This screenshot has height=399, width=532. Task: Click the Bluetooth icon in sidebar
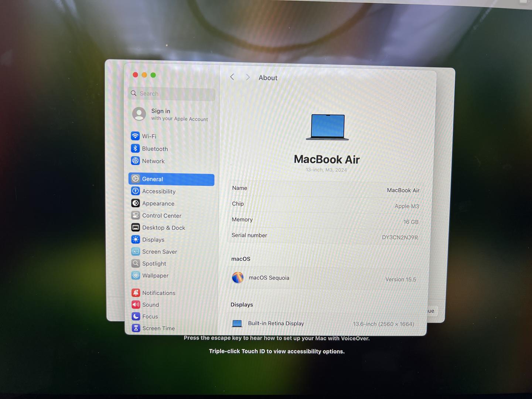click(135, 149)
